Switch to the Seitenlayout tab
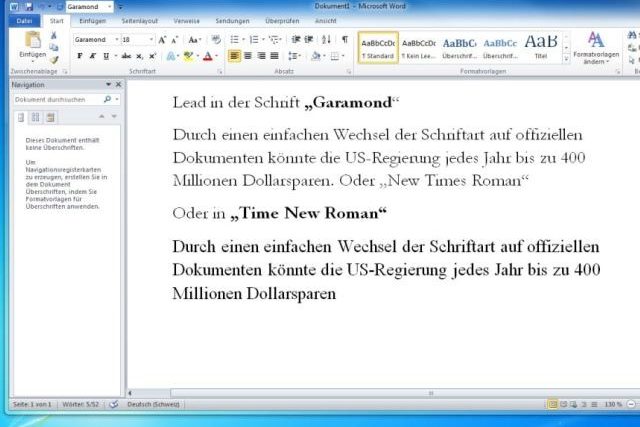The height and width of the screenshot is (427, 640). [140, 21]
